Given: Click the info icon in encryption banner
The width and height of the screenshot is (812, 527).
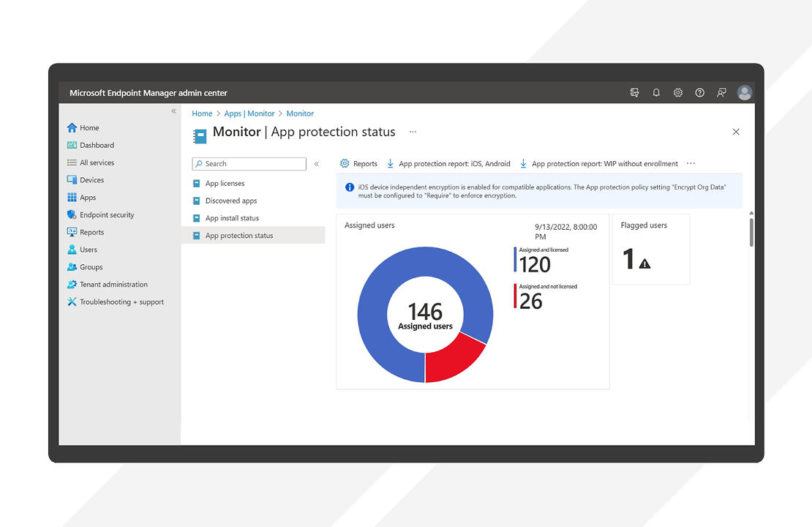Looking at the screenshot, I should pos(350,187).
